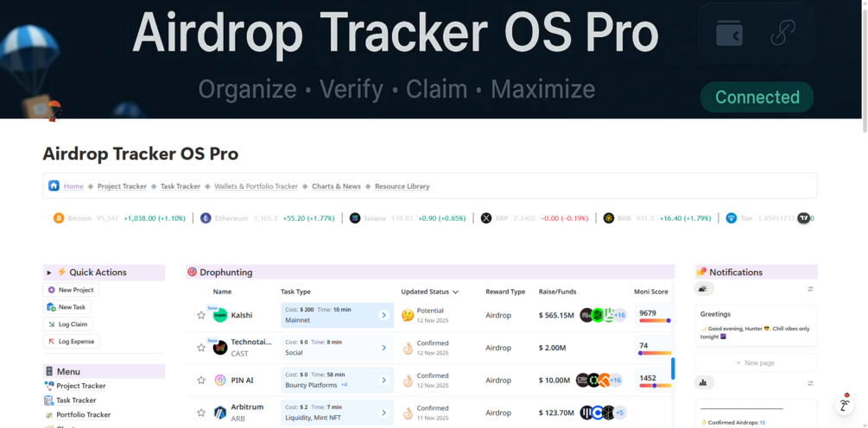Click the Drophunting table scrollbar
Screen dimensions: 868x428
pyautogui.click(x=673, y=368)
